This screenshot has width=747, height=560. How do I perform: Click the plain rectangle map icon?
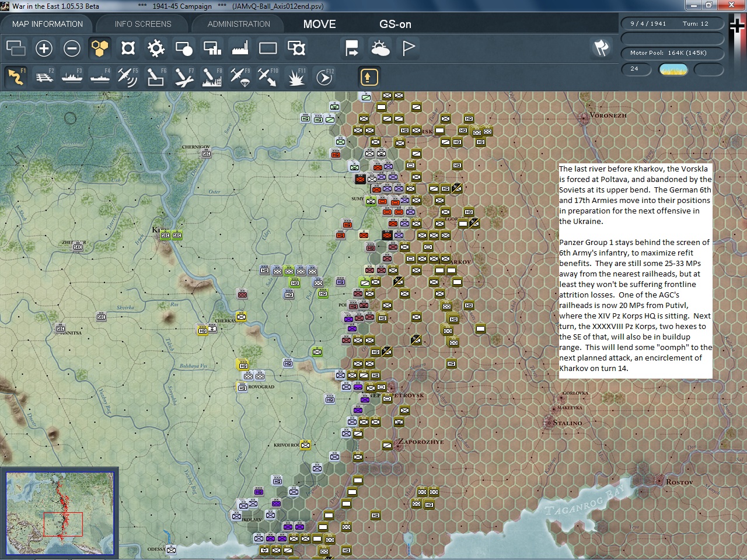click(x=268, y=48)
